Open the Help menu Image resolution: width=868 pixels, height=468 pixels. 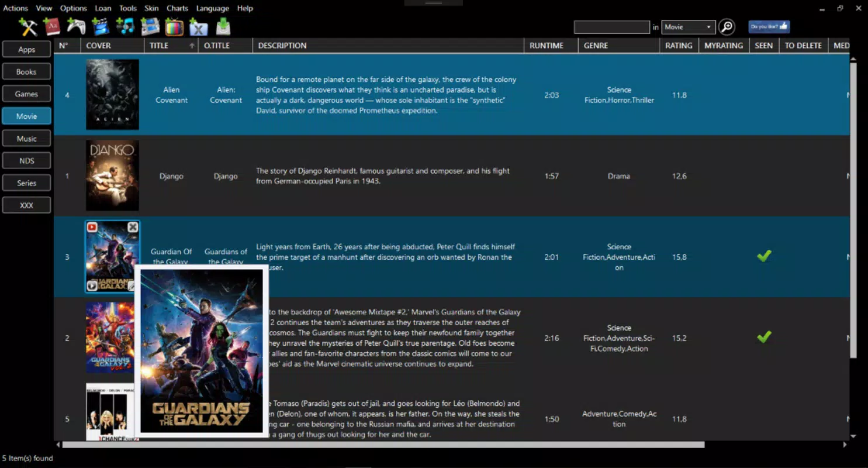245,8
